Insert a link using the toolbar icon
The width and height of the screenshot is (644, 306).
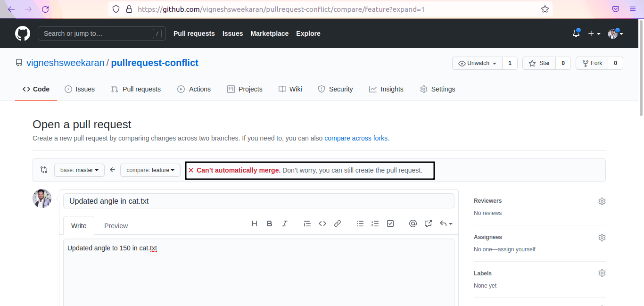coord(338,224)
